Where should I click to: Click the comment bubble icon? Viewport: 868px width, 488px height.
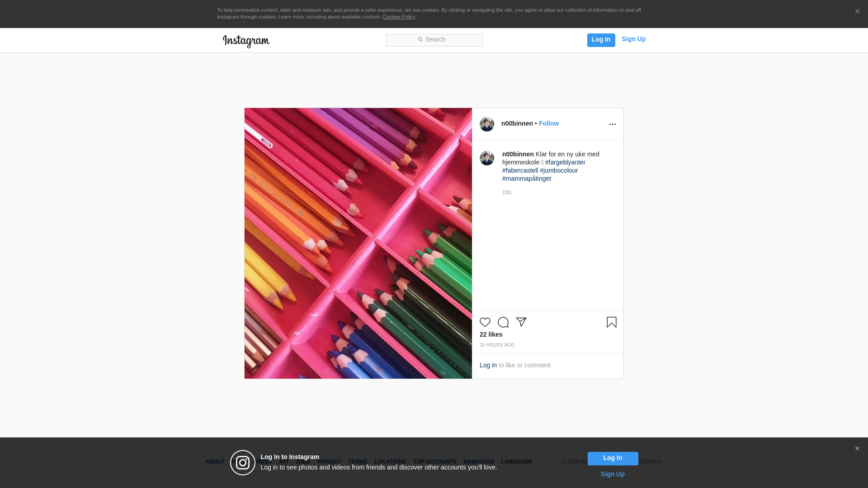(503, 322)
